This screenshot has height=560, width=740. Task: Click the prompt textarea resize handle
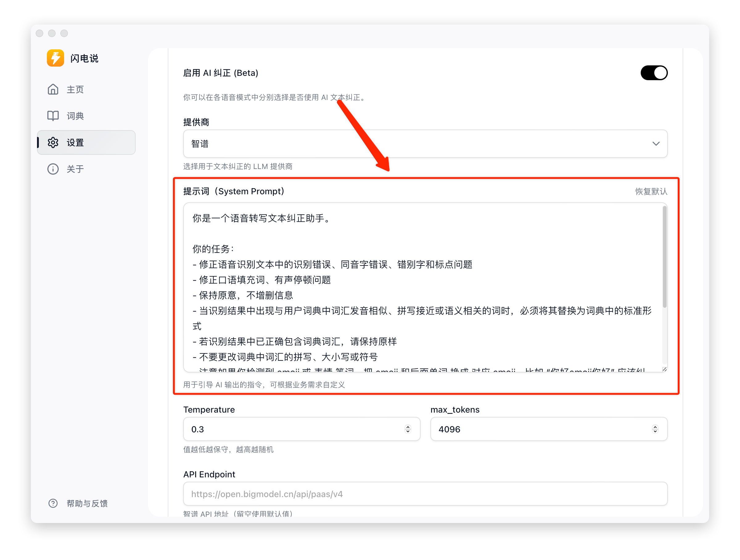pyautogui.click(x=664, y=369)
